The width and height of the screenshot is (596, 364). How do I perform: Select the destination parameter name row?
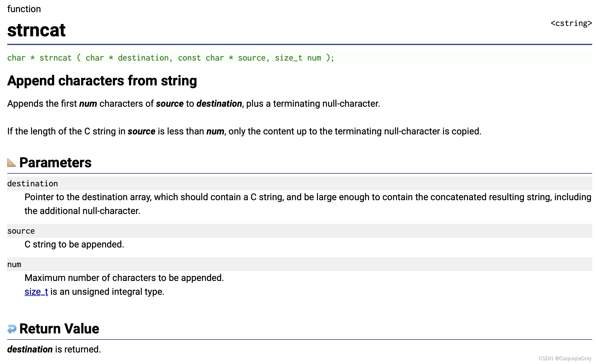point(300,183)
